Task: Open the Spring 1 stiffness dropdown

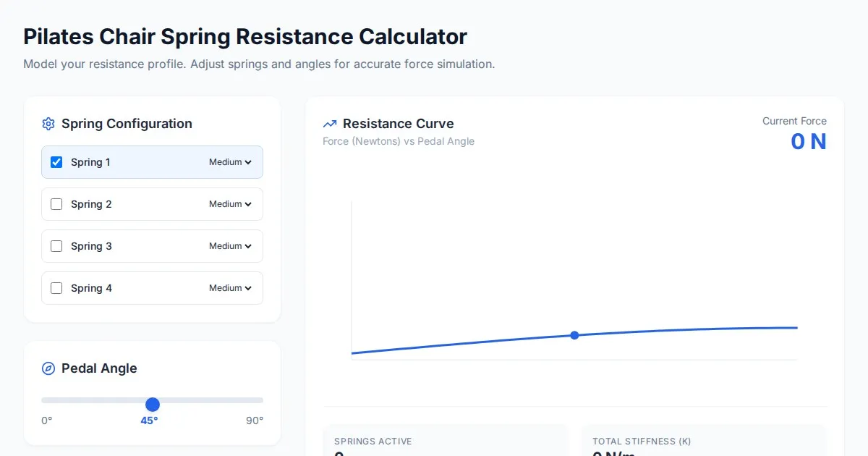Action: coord(230,162)
